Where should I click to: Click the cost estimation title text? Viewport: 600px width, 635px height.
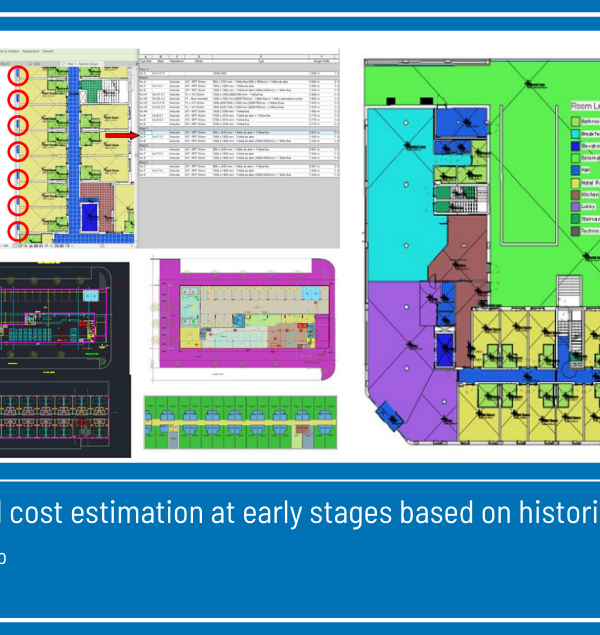pyautogui.click(x=300, y=513)
